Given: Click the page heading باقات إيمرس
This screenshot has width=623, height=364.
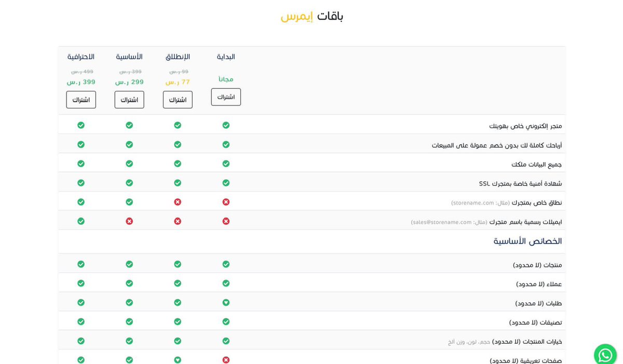Looking at the screenshot, I should point(312,16).
